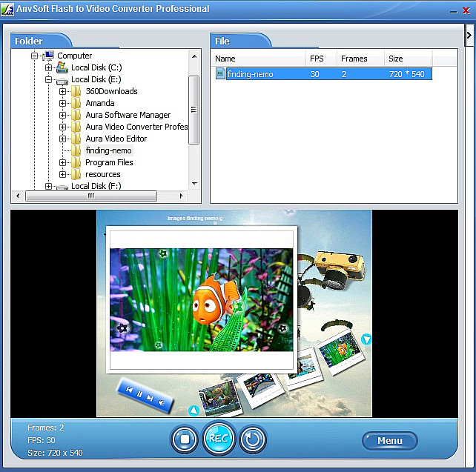The width and height of the screenshot is (476, 472).
Task: Sort by the Size column header
Action: coord(409,59)
